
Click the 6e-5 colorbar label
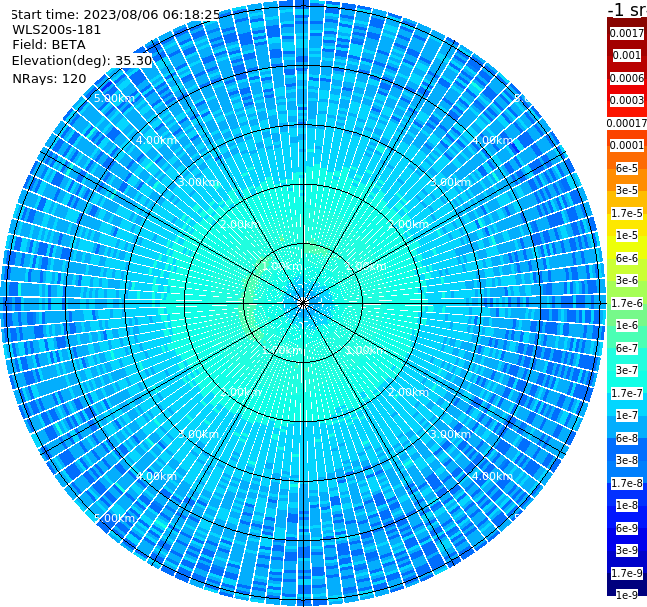coord(627,168)
